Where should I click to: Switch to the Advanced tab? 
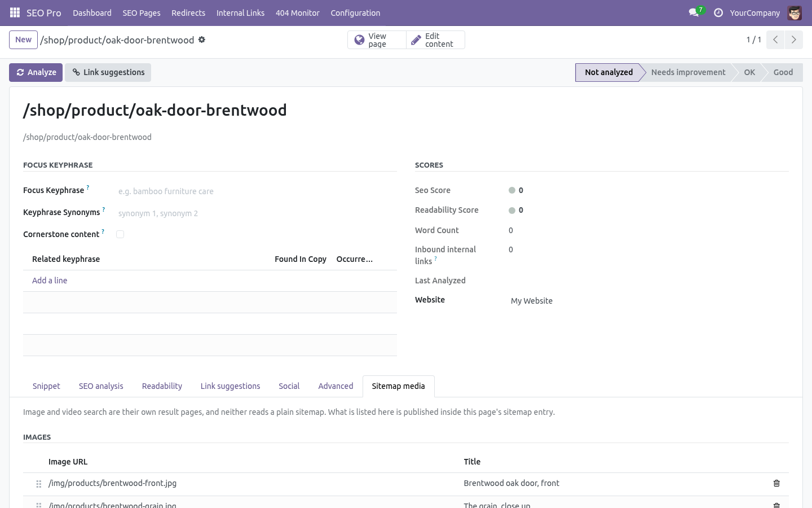[x=336, y=386]
